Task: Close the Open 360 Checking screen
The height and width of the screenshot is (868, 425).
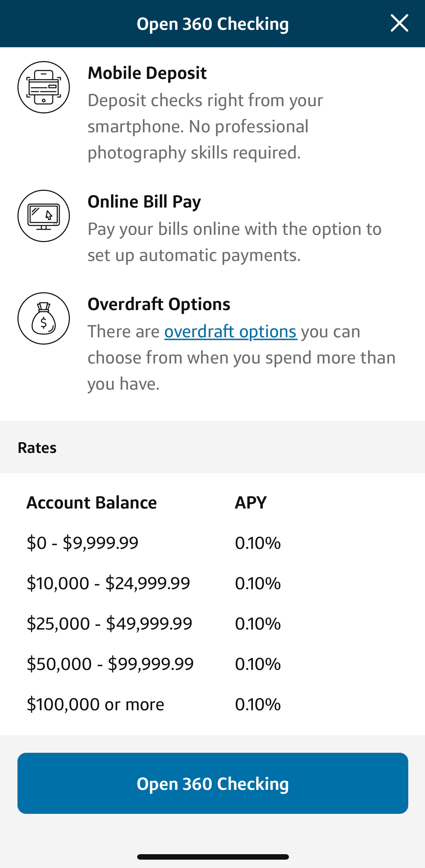Action: (x=399, y=23)
